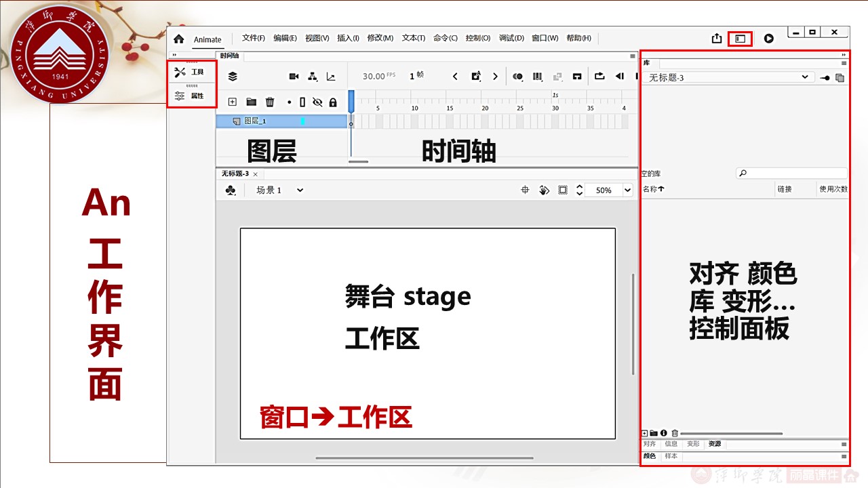Viewport: 868px width, 488px height.
Task: Click the edit symbols clubs icon
Action: 231,190
